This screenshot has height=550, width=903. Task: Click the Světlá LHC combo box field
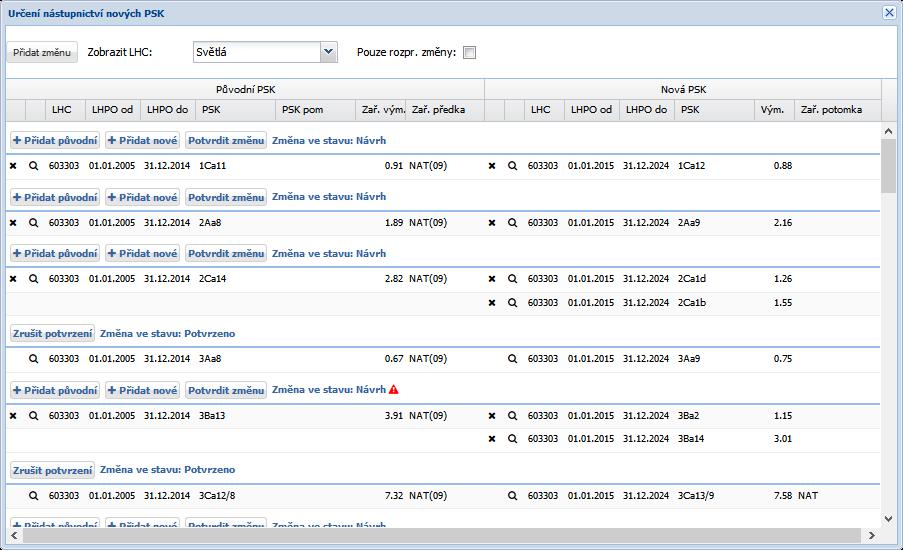coord(257,52)
